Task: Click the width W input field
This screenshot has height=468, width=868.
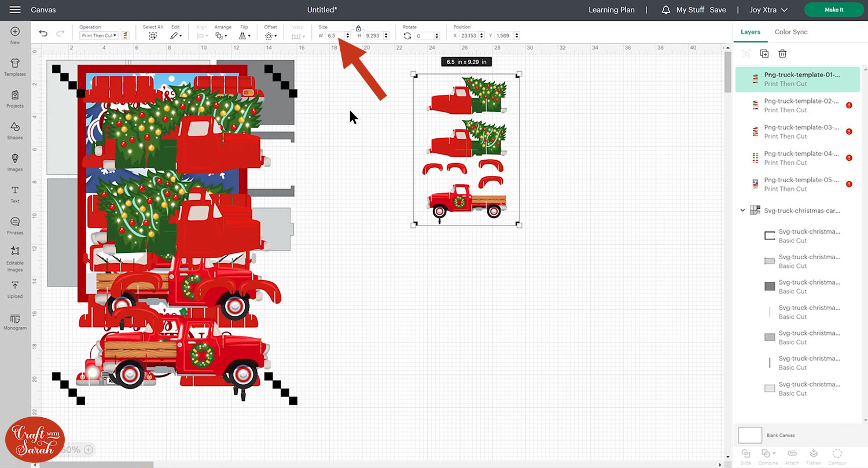Action: click(x=335, y=36)
